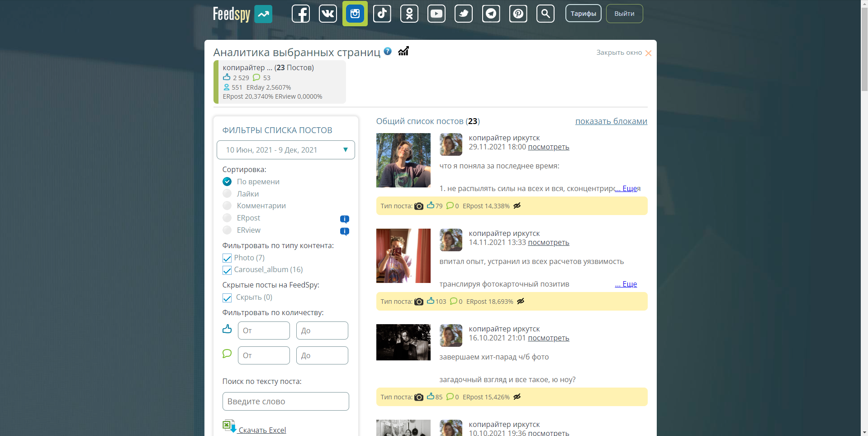Expand the 14.11.2021 post text with Еще
The width and height of the screenshot is (868, 436).
click(x=626, y=284)
